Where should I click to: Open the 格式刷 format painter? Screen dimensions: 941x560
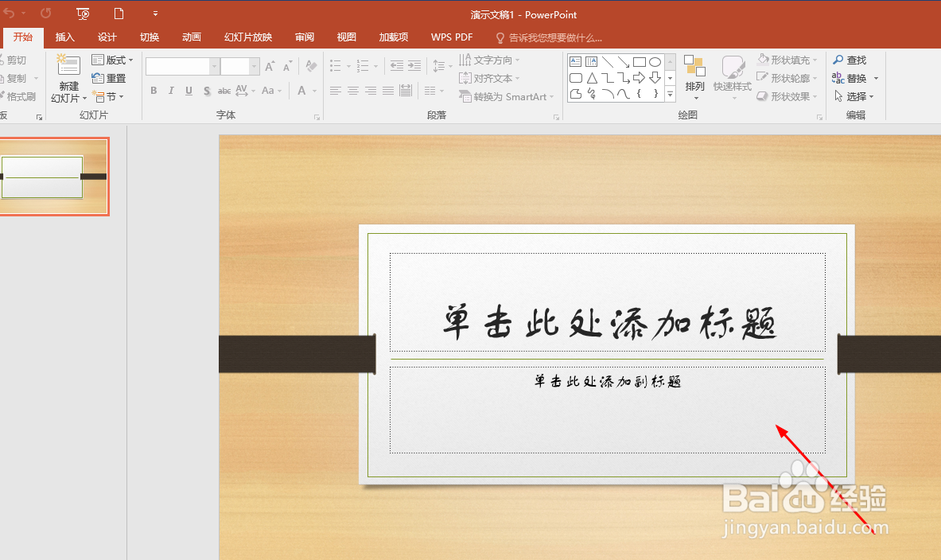(19, 96)
